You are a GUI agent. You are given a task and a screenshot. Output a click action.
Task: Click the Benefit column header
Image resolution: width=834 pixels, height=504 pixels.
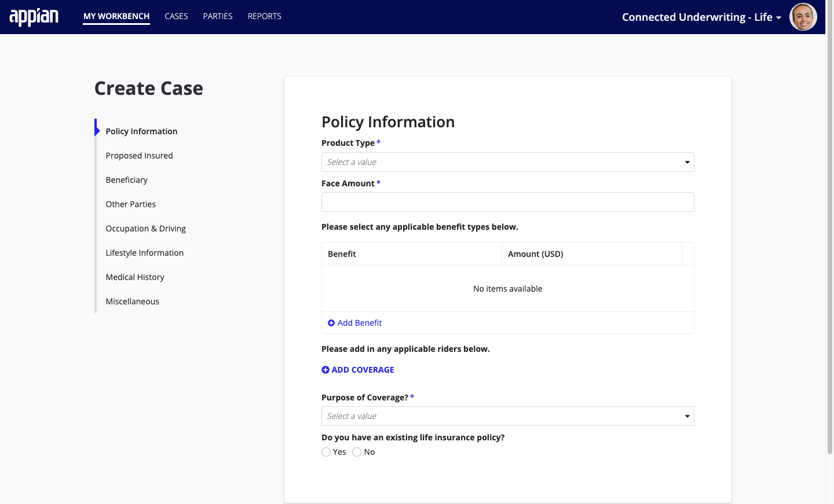(412, 254)
